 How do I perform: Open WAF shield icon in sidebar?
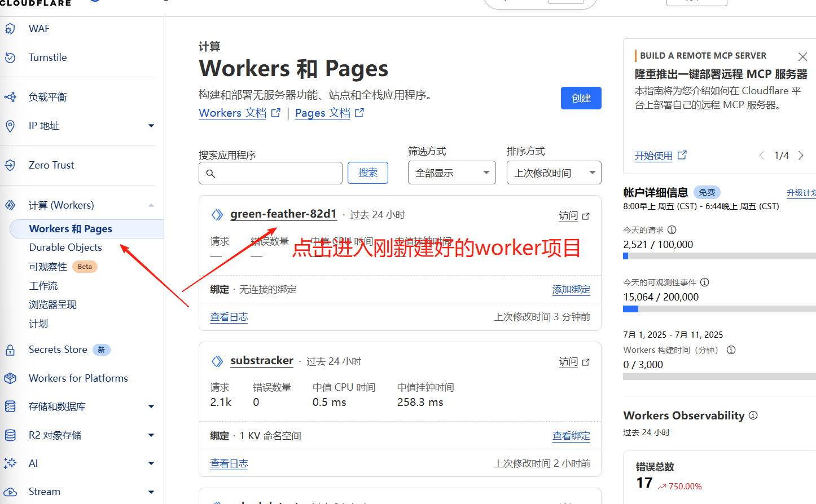click(x=10, y=29)
